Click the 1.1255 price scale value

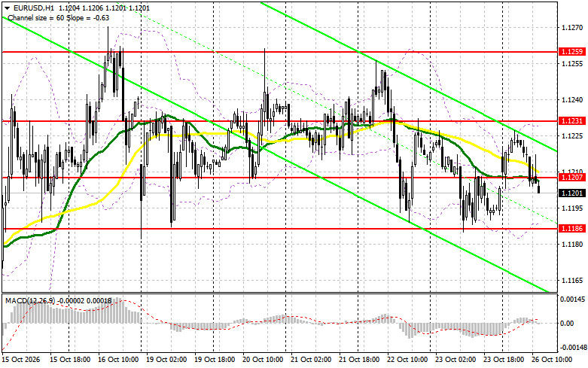572,64
